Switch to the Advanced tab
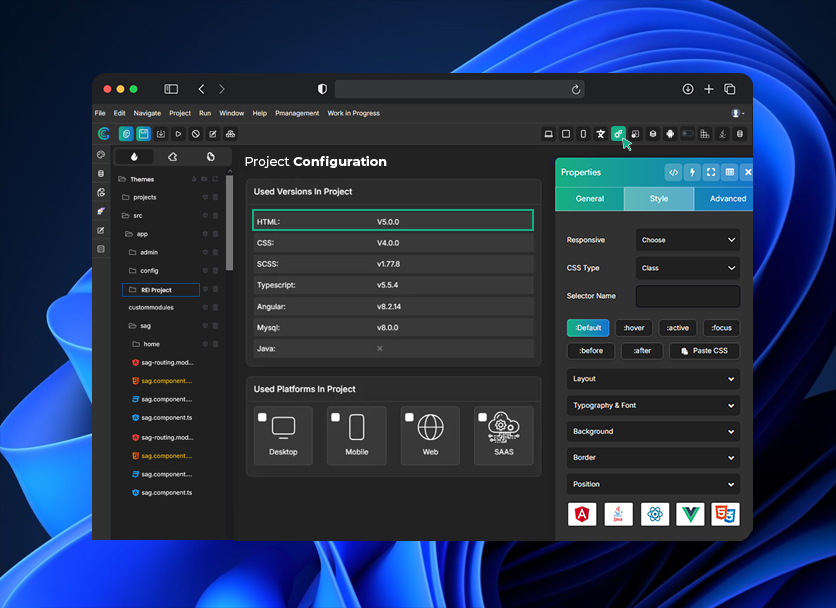 coord(724,198)
